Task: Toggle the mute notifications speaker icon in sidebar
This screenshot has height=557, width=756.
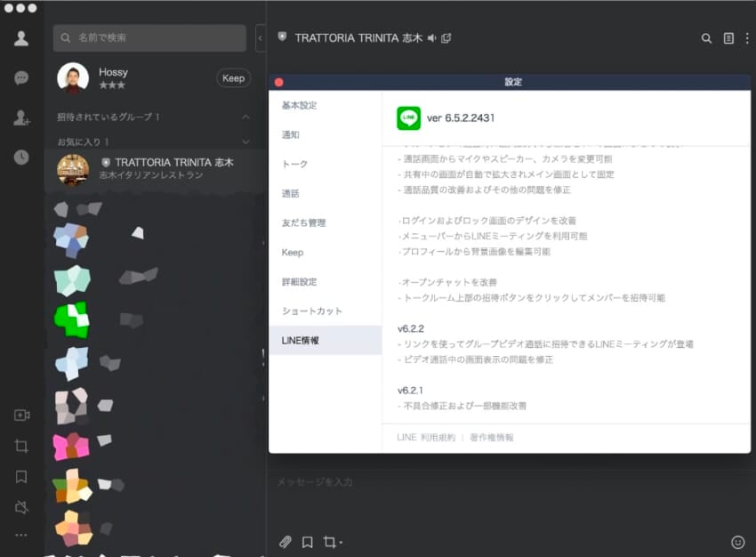Action: point(21,507)
